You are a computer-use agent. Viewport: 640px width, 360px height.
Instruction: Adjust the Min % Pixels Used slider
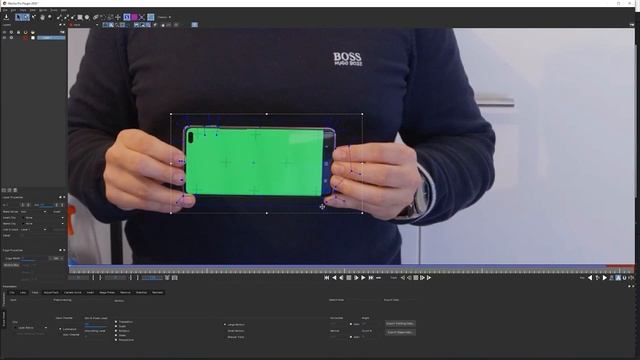96,326
